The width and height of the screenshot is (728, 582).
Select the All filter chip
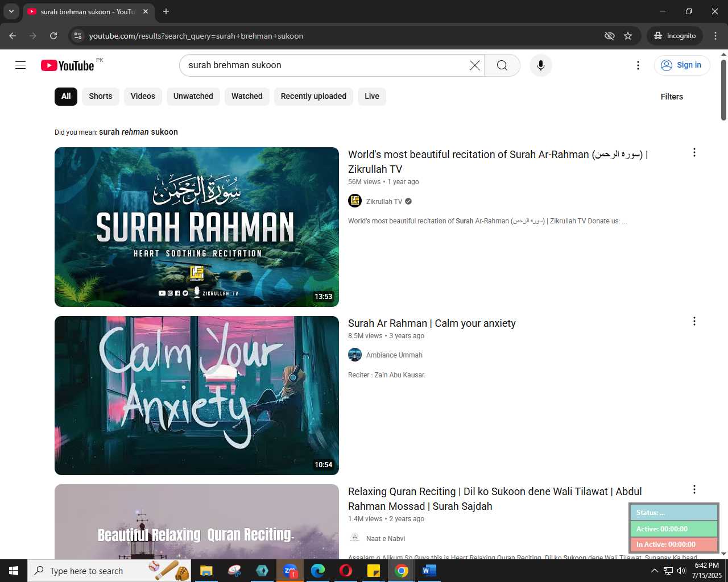coord(66,96)
